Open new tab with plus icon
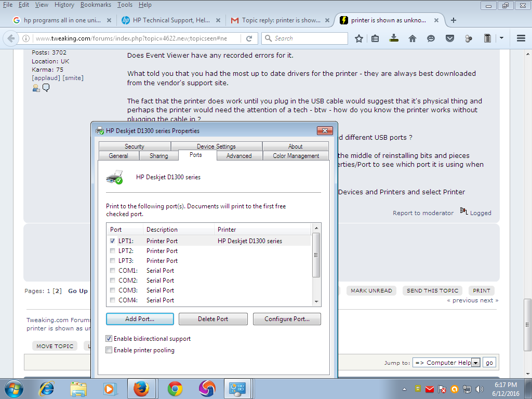532x399 pixels. pos(453,20)
